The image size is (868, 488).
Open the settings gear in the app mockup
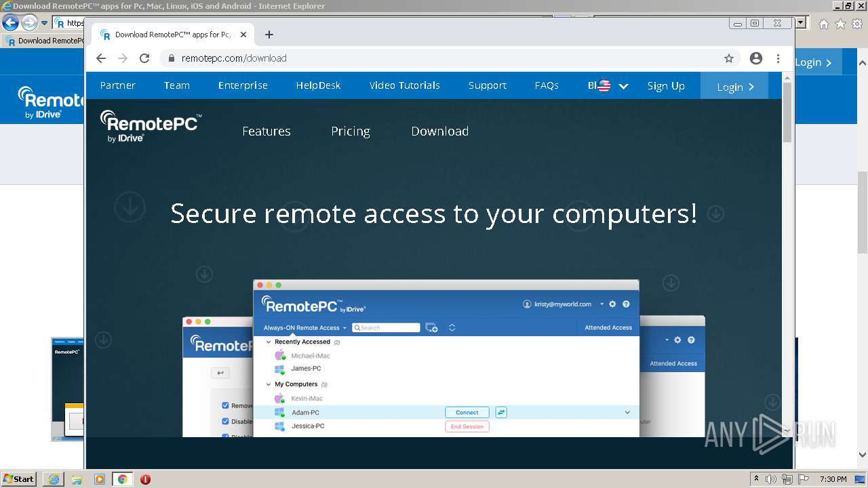pos(612,304)
